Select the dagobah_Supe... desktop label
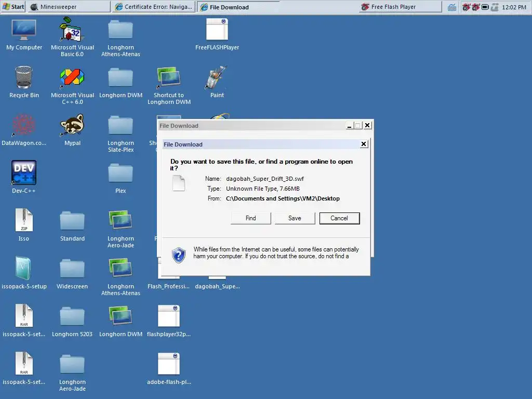 click(217, 286)
